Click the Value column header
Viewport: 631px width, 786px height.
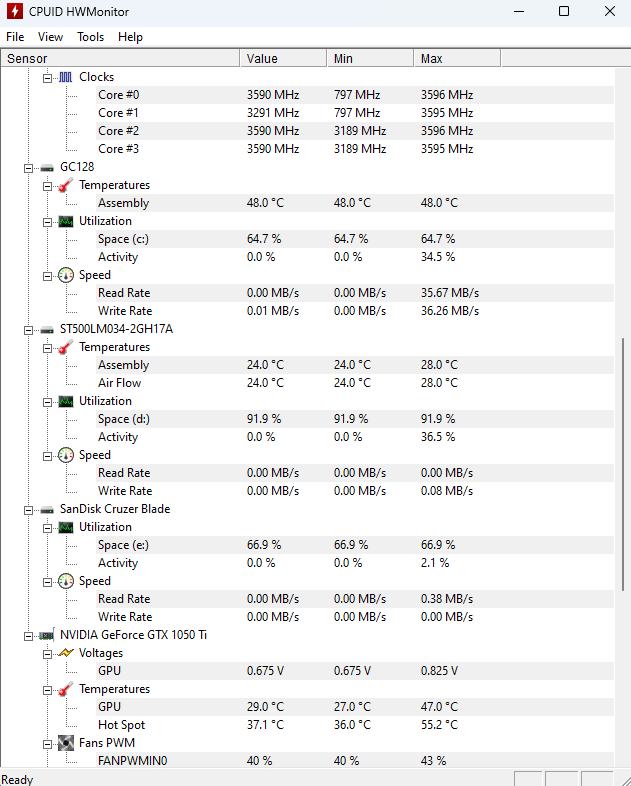point(283,59)
